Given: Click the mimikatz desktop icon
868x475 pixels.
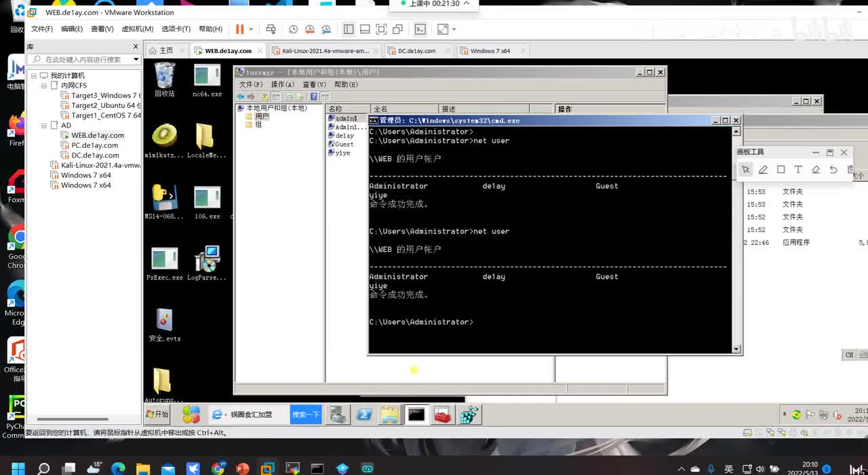Looking at the screenshot, I should pyautogui.click(x=164, y=141).
